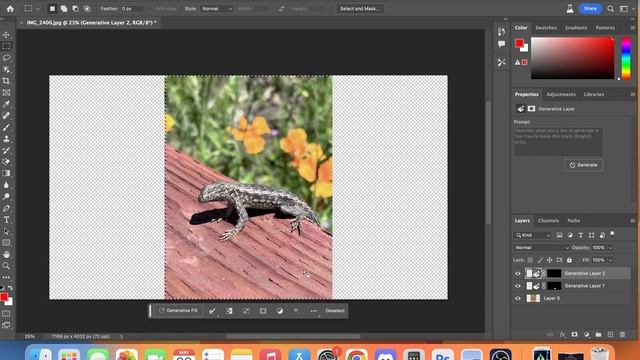Click create mask icon in contextual taskbar

coord(263,311)
